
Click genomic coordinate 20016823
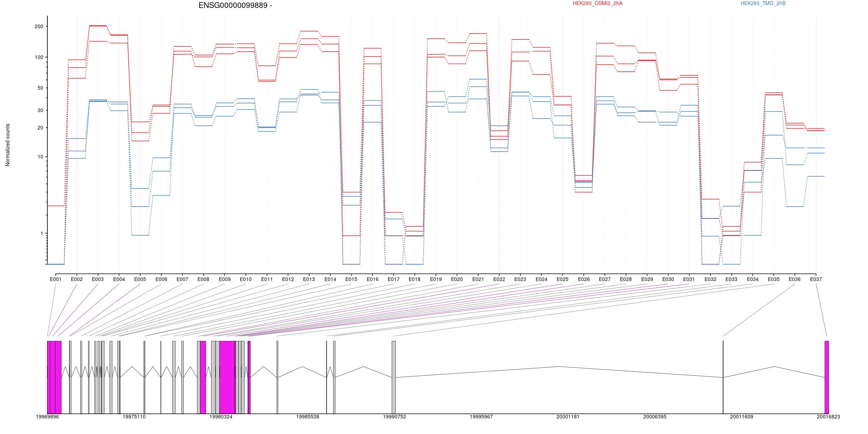pyautogui.click(x=828, y=417)
